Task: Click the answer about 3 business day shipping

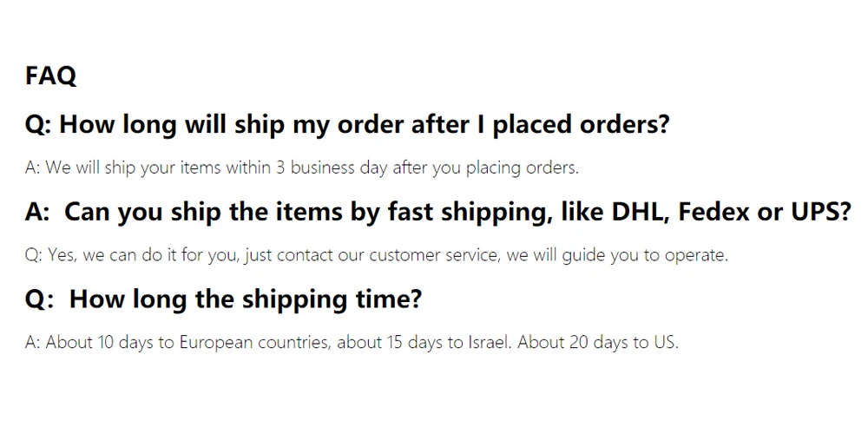Action: tap(302, 168)
